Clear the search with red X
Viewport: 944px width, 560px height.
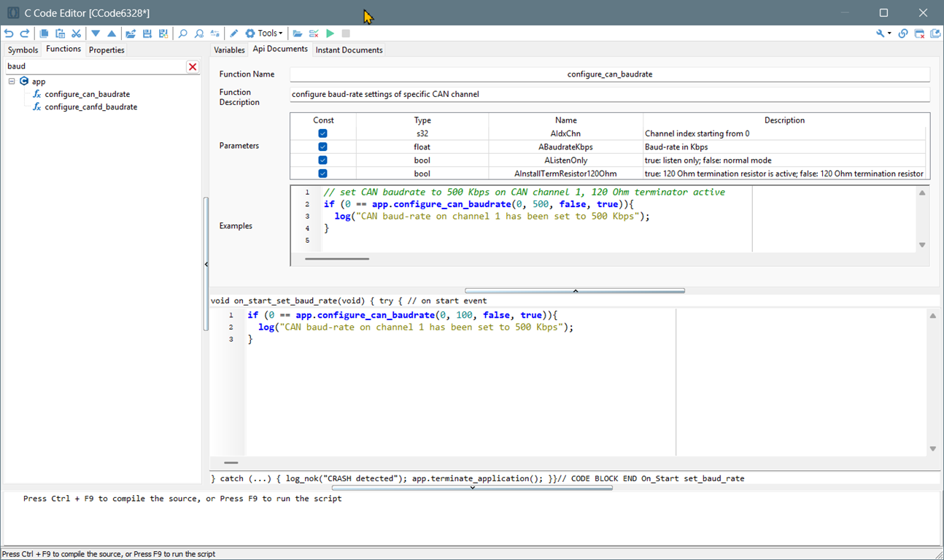(x=193, y=66)
